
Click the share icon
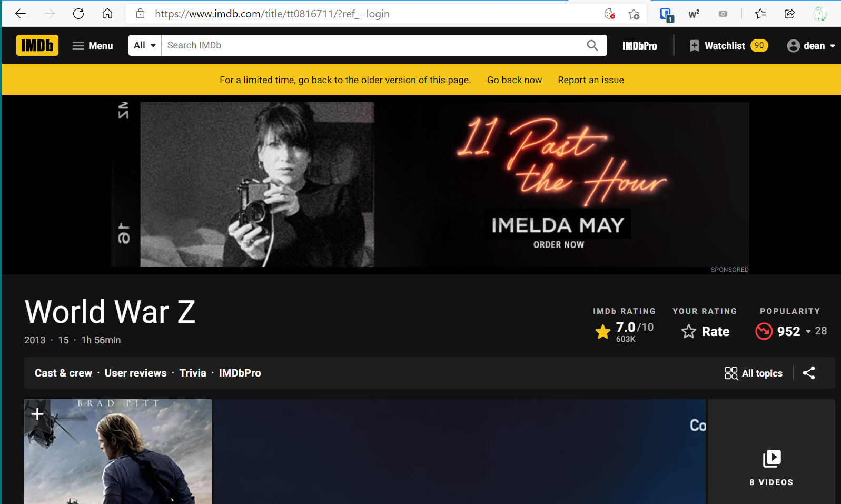[809, 373]
